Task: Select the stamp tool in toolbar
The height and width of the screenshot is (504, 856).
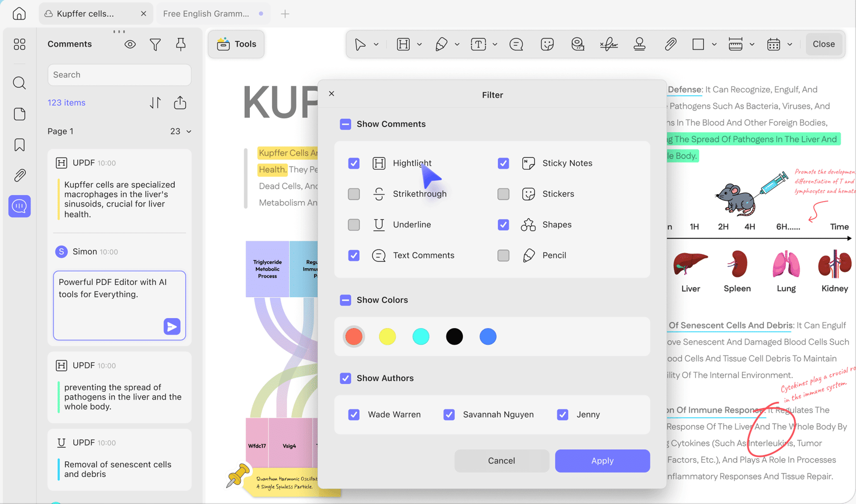Action: 639,44
